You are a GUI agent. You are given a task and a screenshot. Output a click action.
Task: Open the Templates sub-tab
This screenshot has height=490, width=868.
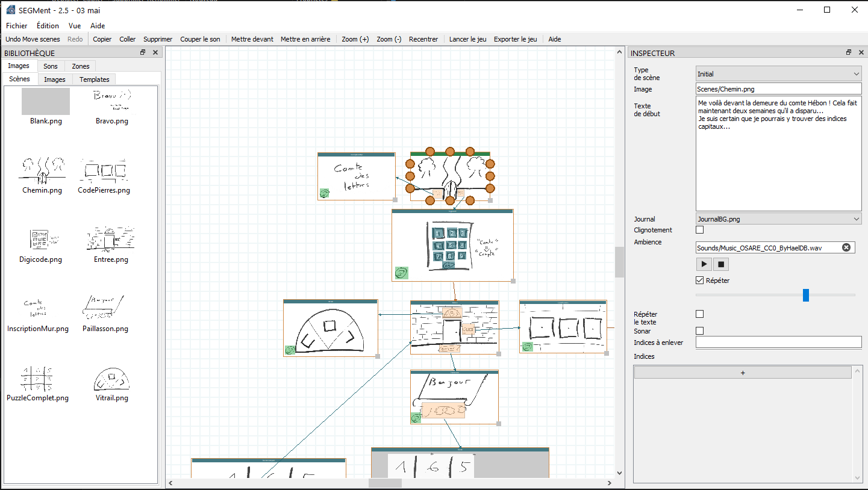(95, 79)
